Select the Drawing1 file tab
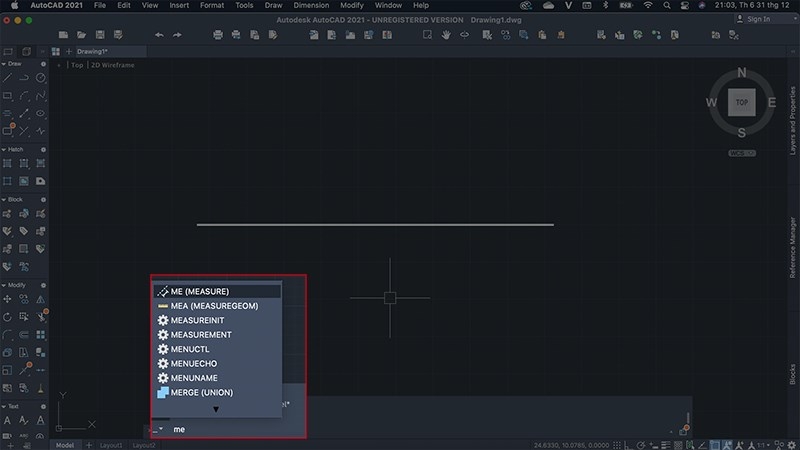 pyautogui.click(x=110, y=52)
